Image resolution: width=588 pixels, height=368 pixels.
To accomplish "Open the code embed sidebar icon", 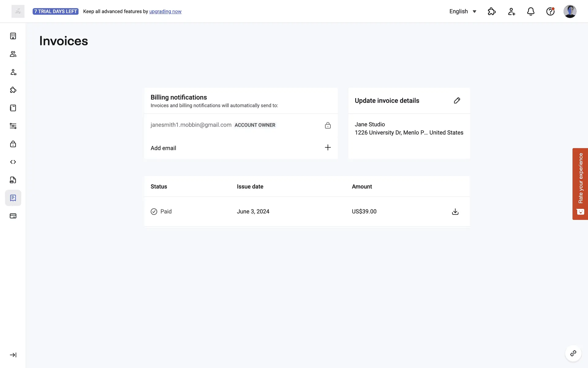I will (13, 162).
